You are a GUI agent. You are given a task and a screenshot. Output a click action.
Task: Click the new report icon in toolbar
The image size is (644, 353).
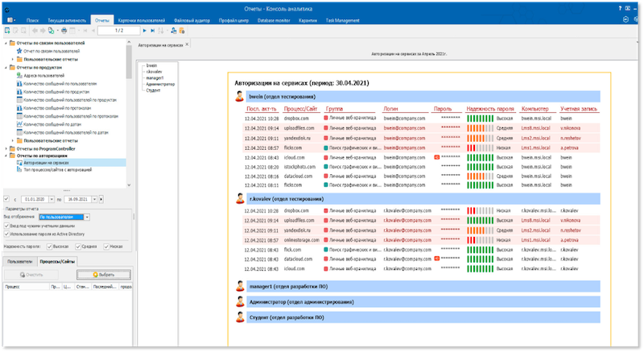click(6, 30)
